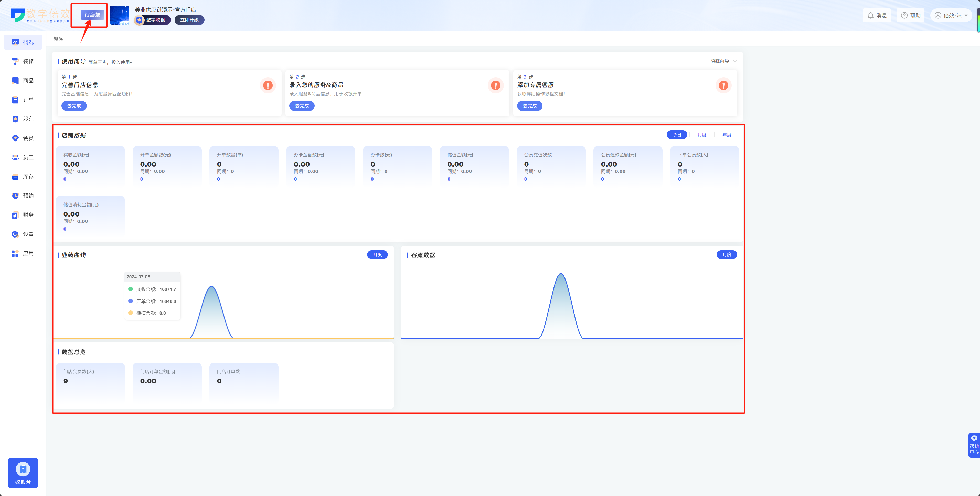Viewport: 980px width, 496px height.
Task: Open the 储值金额(元) data card
Action: pyautogui.click(x=474, y=167)
